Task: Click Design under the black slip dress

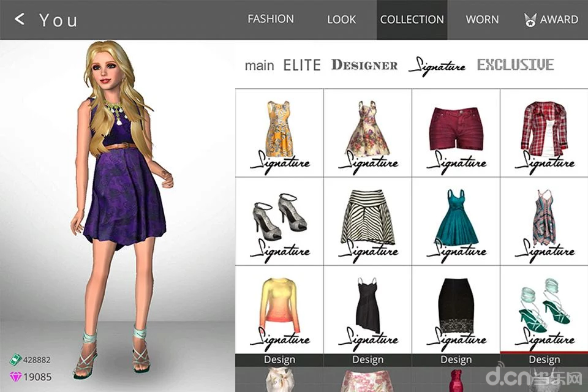Action: click(x=367, y=360)
